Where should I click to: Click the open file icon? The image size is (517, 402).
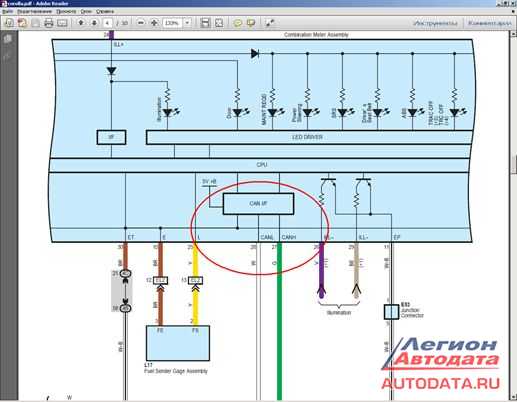[22, 23]
